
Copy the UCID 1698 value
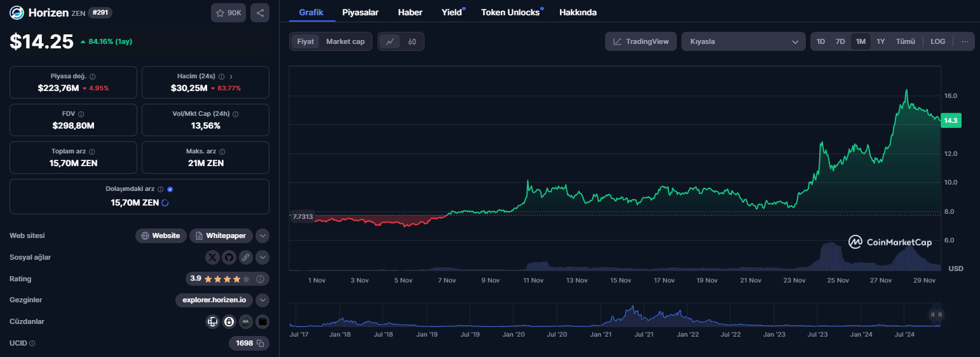(259, 343)
